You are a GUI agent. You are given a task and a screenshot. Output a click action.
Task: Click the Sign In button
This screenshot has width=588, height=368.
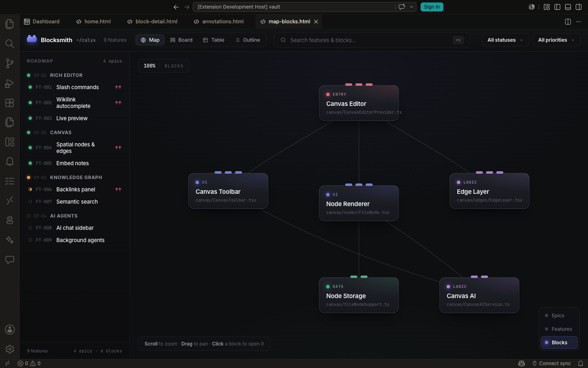coord(432,7)
